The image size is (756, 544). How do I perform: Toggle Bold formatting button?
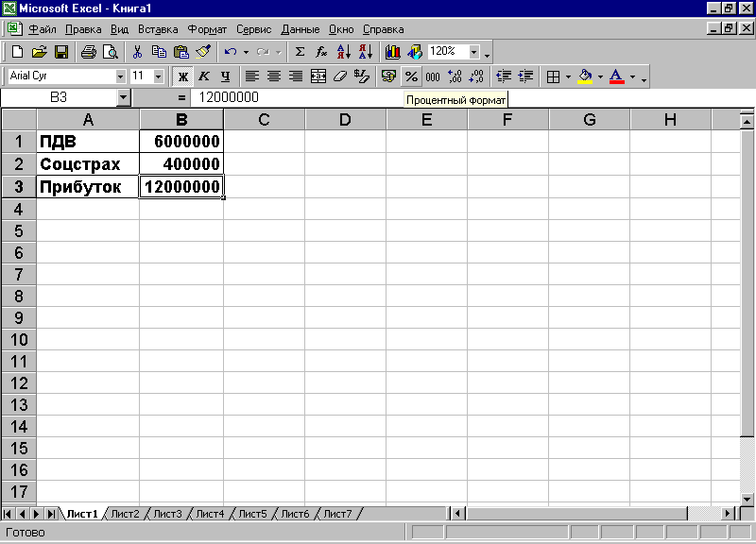182,76
